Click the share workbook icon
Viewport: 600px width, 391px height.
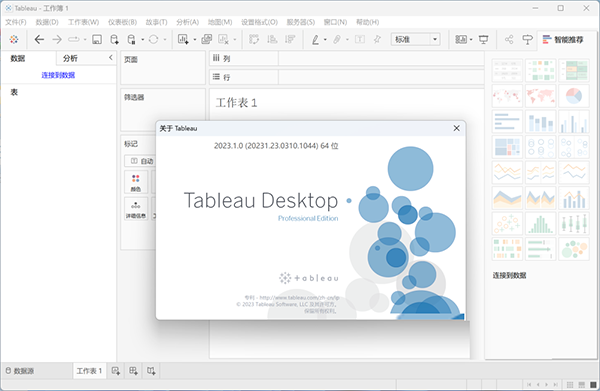pos(509,39)
